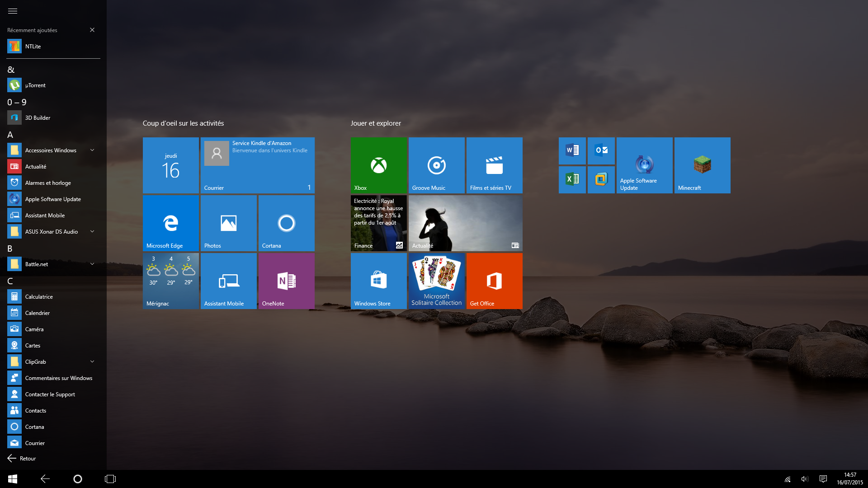Open the Windows Store tile
Viewport: 868px width, 488px height.
click(379, 281)
